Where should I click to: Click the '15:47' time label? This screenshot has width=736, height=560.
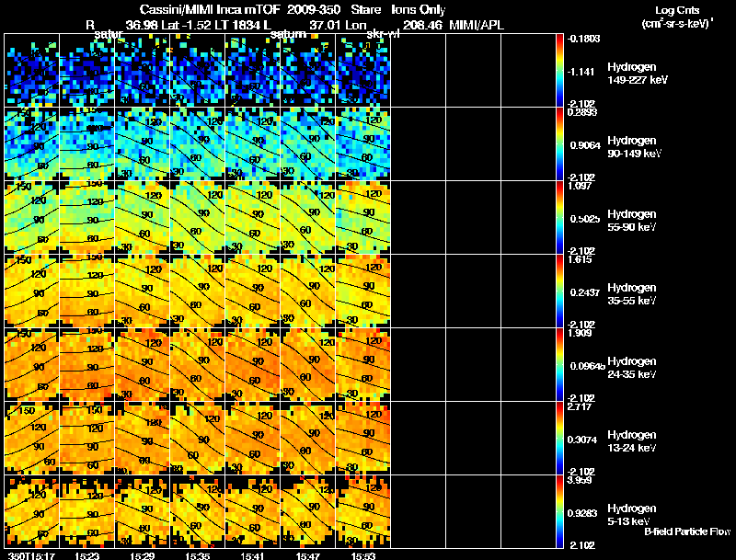[308, 555]
